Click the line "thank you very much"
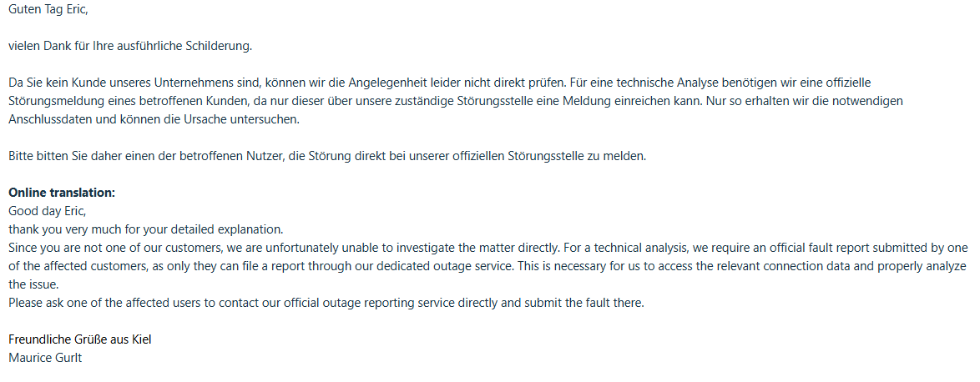The image size is (980, 382). coord(147,229)
